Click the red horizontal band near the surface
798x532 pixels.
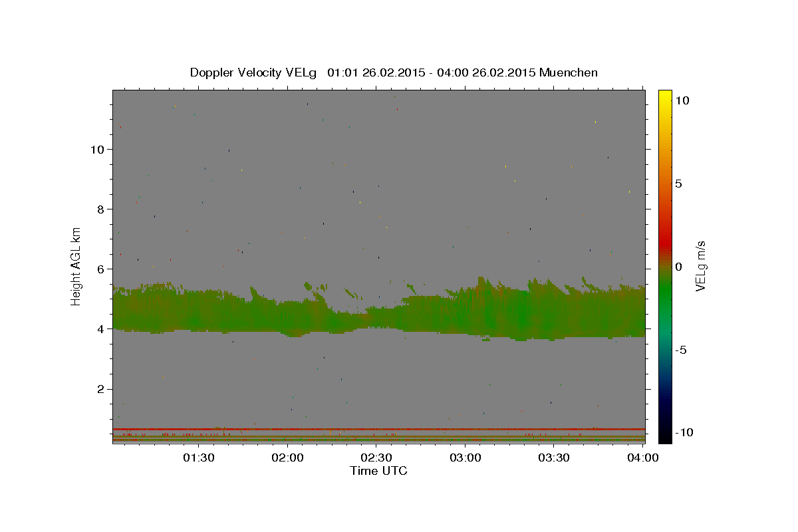click(378, 429)
